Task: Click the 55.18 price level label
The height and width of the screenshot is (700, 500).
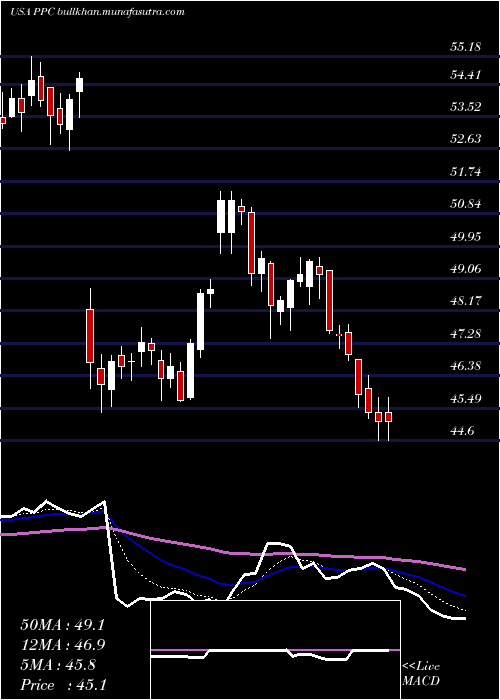Action: click(466, 47)
